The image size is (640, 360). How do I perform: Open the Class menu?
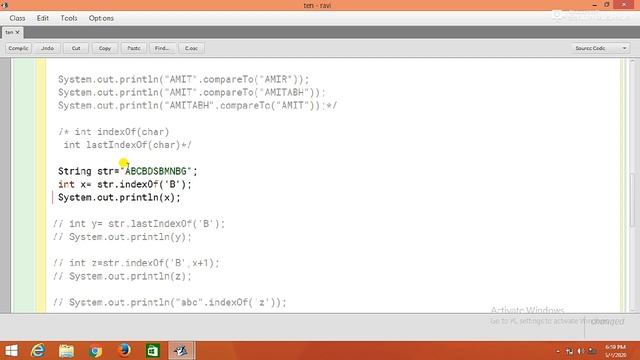pos(17,18)
